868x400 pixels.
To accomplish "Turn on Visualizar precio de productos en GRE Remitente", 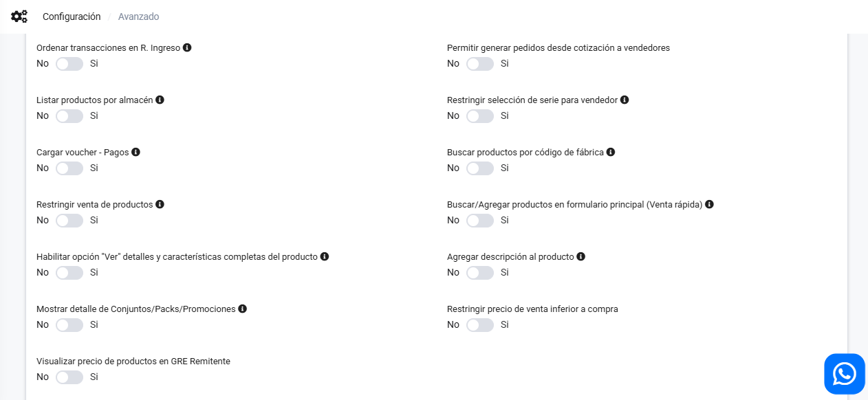I will click(69, 377).
